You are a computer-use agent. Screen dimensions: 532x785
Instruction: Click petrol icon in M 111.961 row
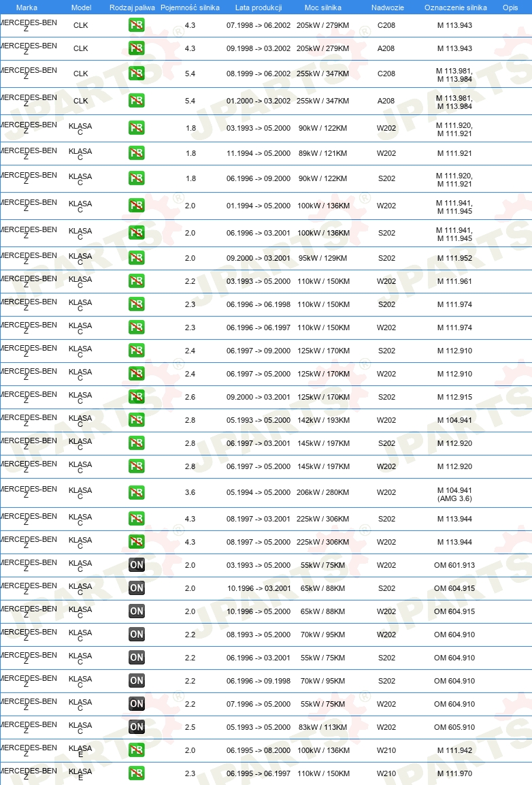click(x=136, y=281)
